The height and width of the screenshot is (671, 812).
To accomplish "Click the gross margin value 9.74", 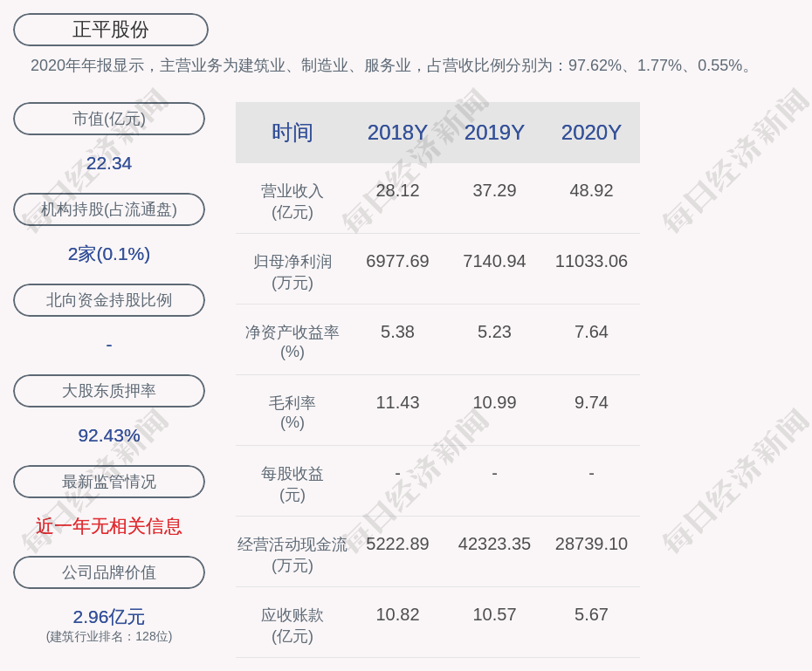I will (x=591, y=402).
